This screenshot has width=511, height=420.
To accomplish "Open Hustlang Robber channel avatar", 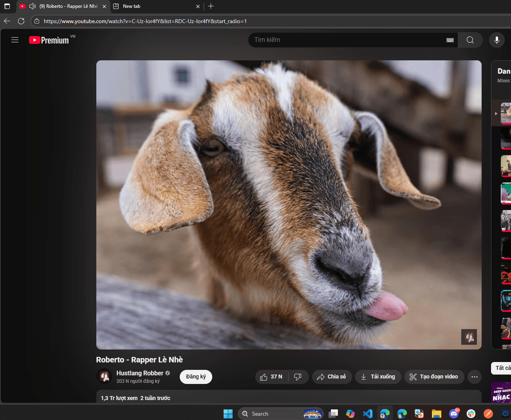I will 104,377.
